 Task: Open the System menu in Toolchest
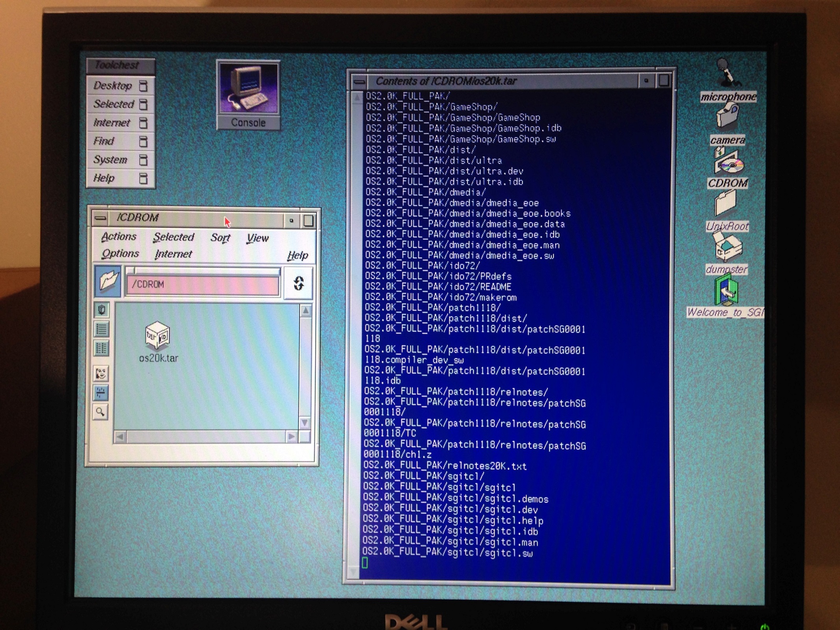coord(121,159)
